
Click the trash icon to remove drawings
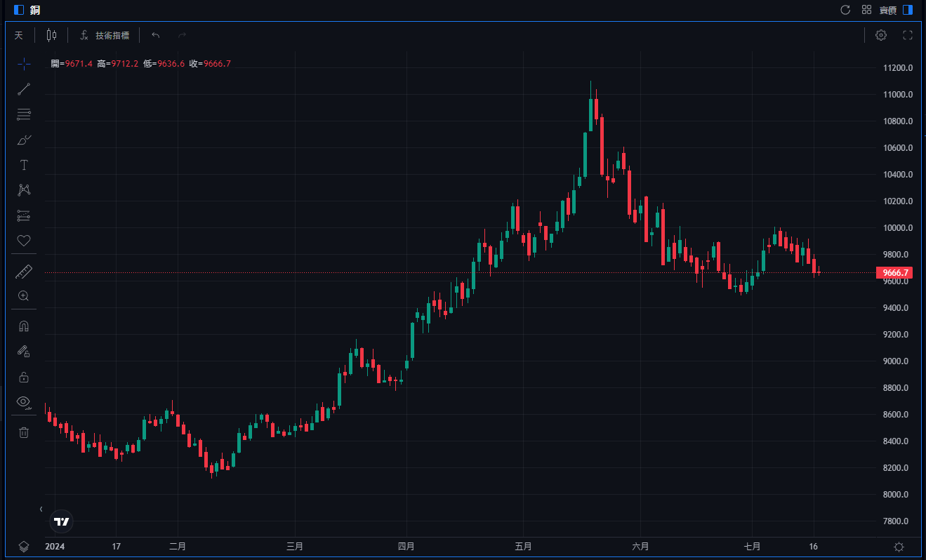[x=24, y=432]
